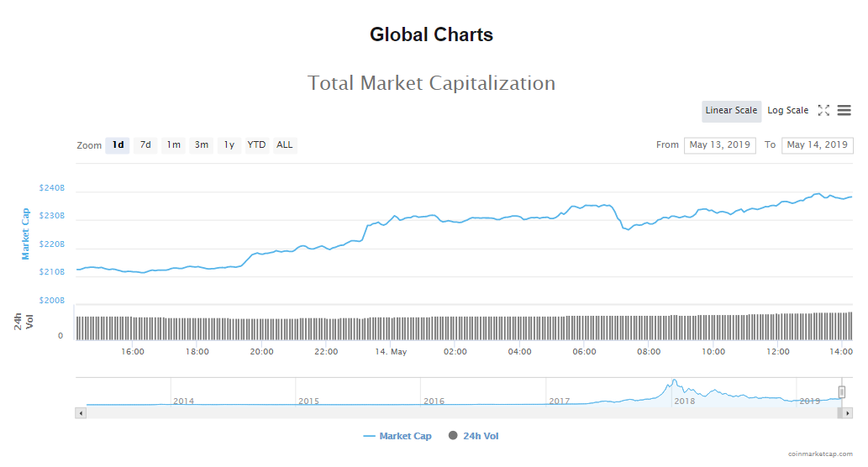Show ALL time range
The image size is (868, 467).
click(285, 145)
